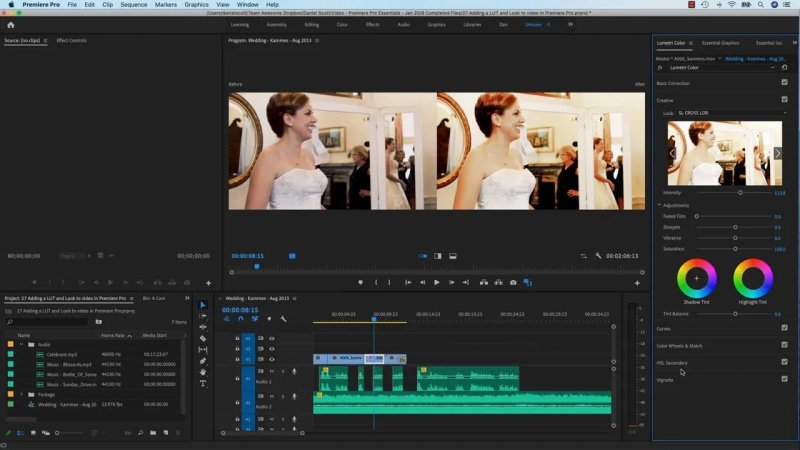Select the Type tool

point(203,383)
